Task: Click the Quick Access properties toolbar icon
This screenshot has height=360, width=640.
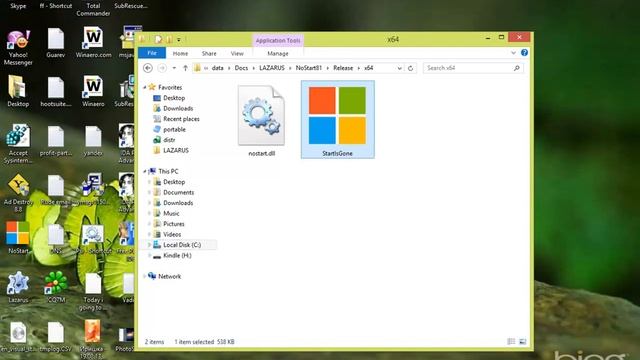Action: click(x=158, y=39)
